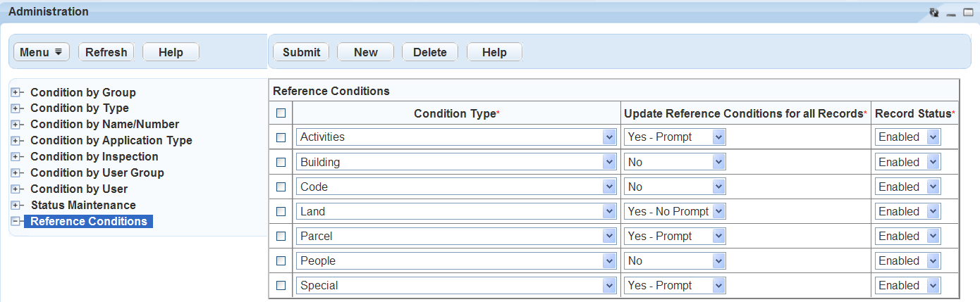The height and width of the screenshot is (302, 980).
Task: Open the Building condition type dropdown
Action: 609,162
